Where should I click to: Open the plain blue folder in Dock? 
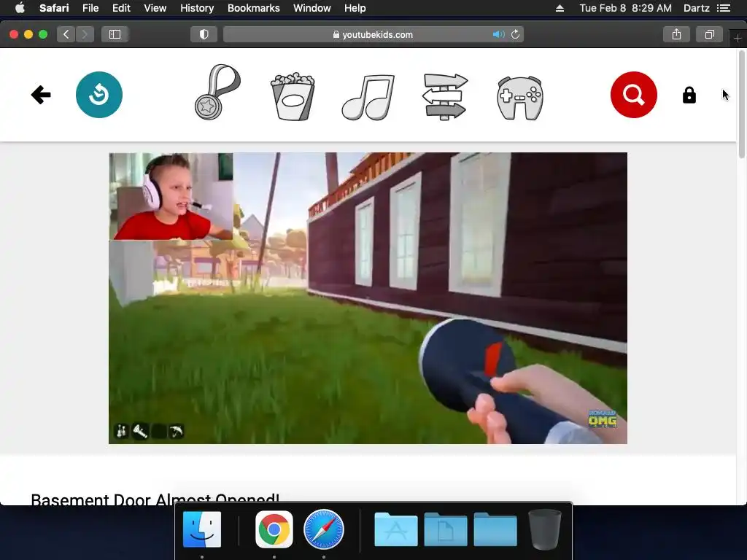pos(495,529)
